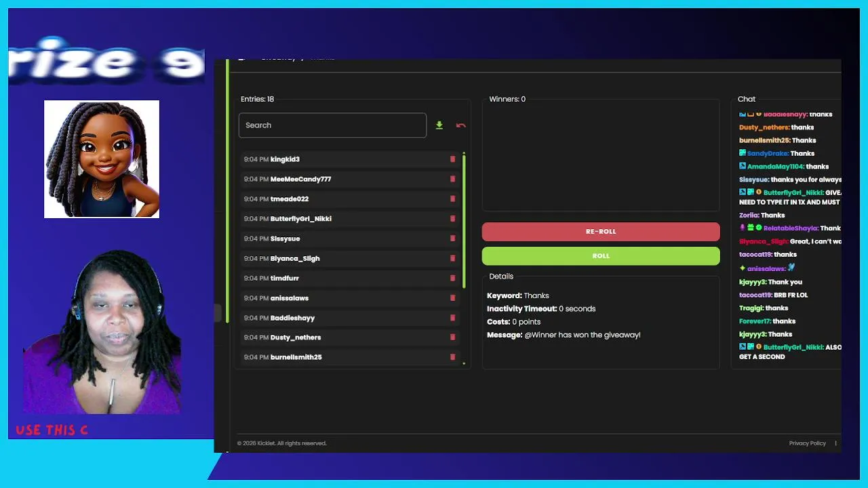The height and width of the screenshot is (488, 868).
Task: Delete the Sissysue entry
Action: click(x=453, y=239)
